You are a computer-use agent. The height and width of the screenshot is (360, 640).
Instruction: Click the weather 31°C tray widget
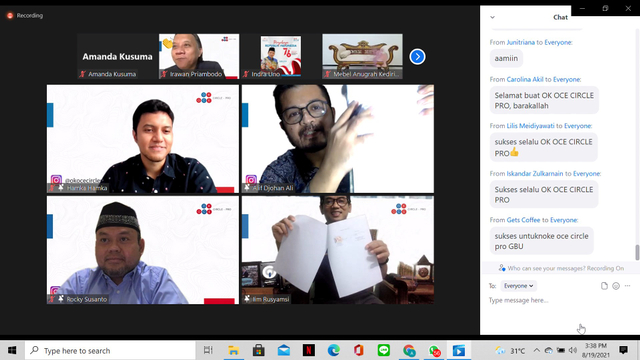(510, 351)
